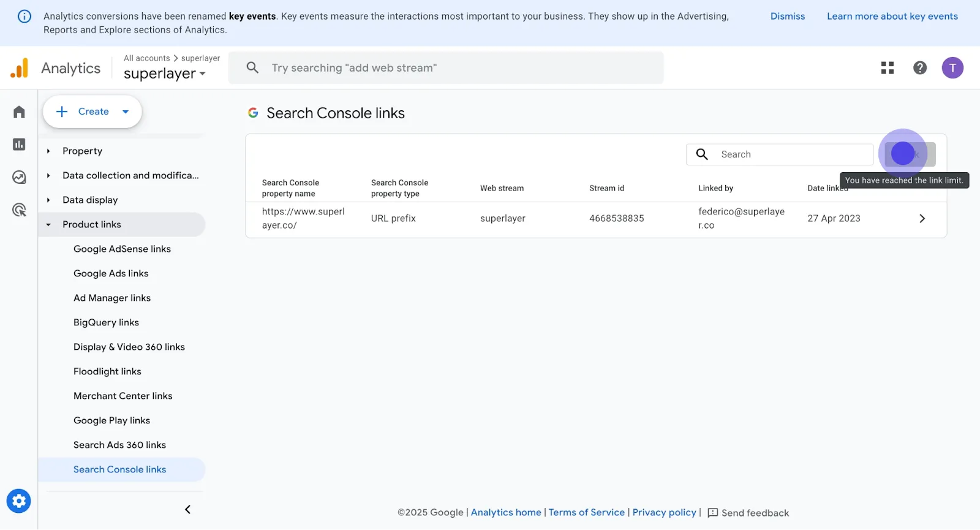Click the URL prefix cell
The width and height of the screenshot is (980, 530).
tap(393, 218)
